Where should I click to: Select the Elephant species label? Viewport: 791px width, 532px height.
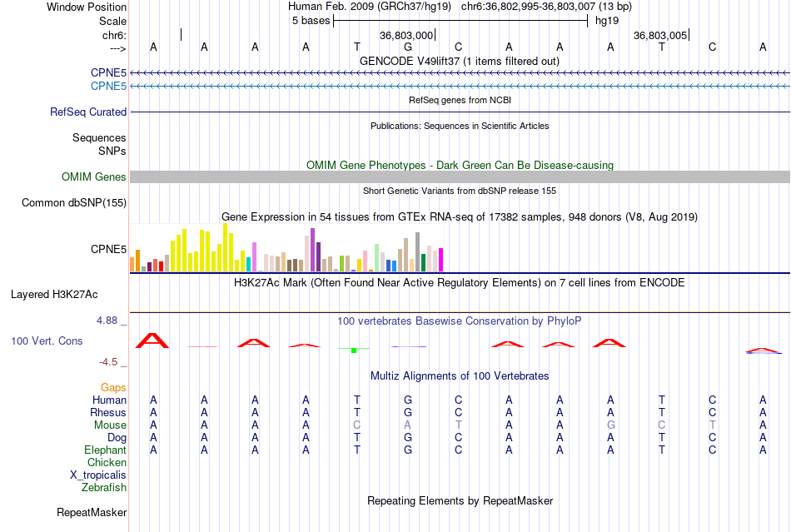[106, 450]
